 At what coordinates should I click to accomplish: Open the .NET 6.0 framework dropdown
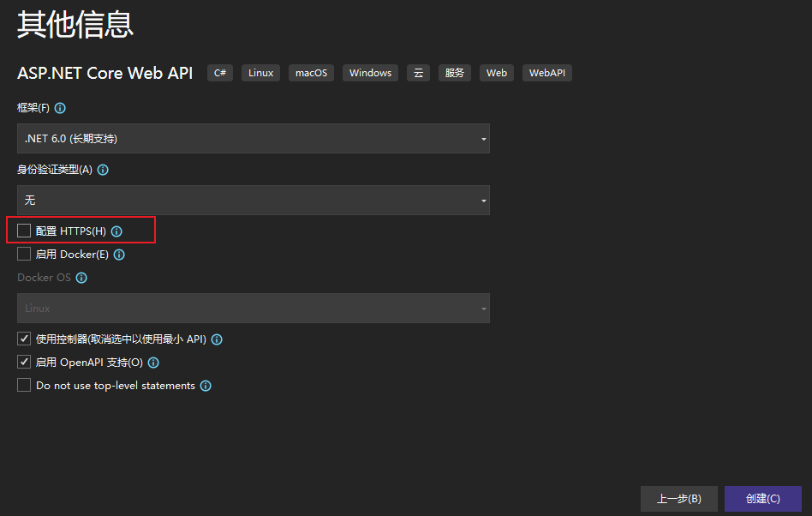254,138
